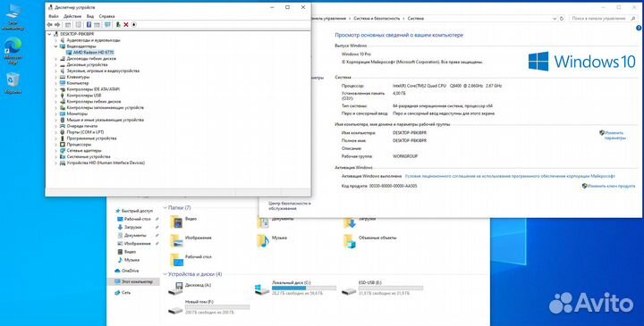Open the Вид menu in Device Manager
The image size is (644, 326).
[90, 16]
